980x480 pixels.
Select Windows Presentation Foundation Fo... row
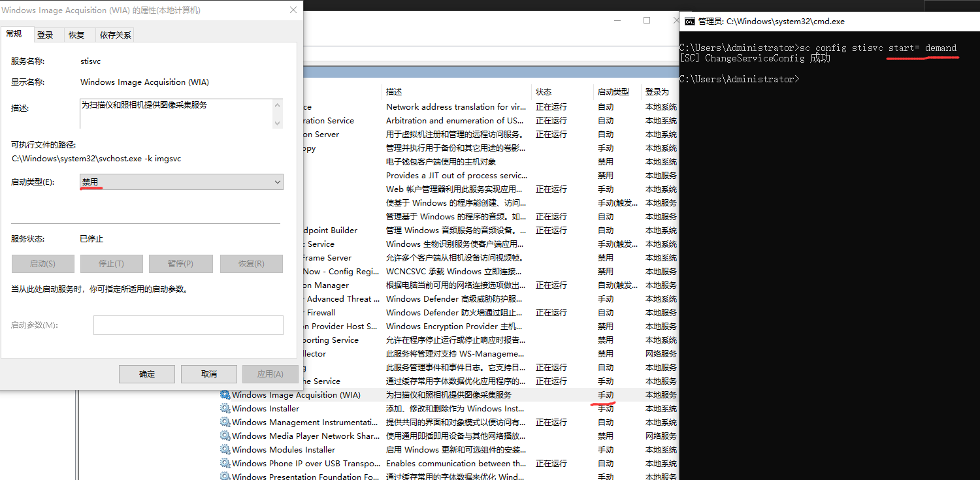[x=305, y=476]
